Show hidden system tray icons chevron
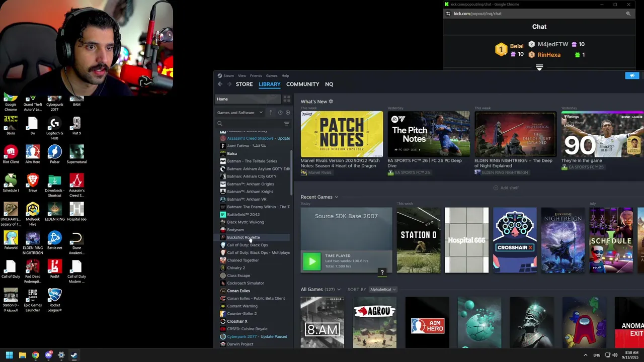644x362 pixels. click(586, 355)
